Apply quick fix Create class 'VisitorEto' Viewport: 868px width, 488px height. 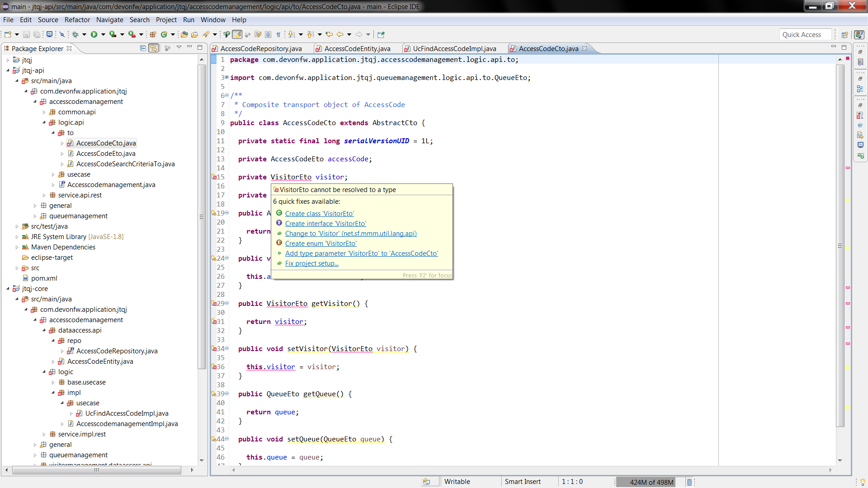pos(319,213)
